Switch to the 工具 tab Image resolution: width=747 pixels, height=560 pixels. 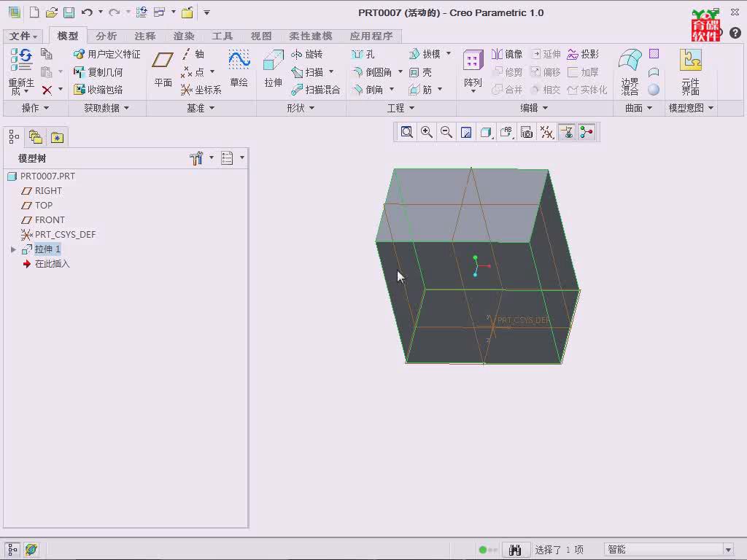pos(222,36)
